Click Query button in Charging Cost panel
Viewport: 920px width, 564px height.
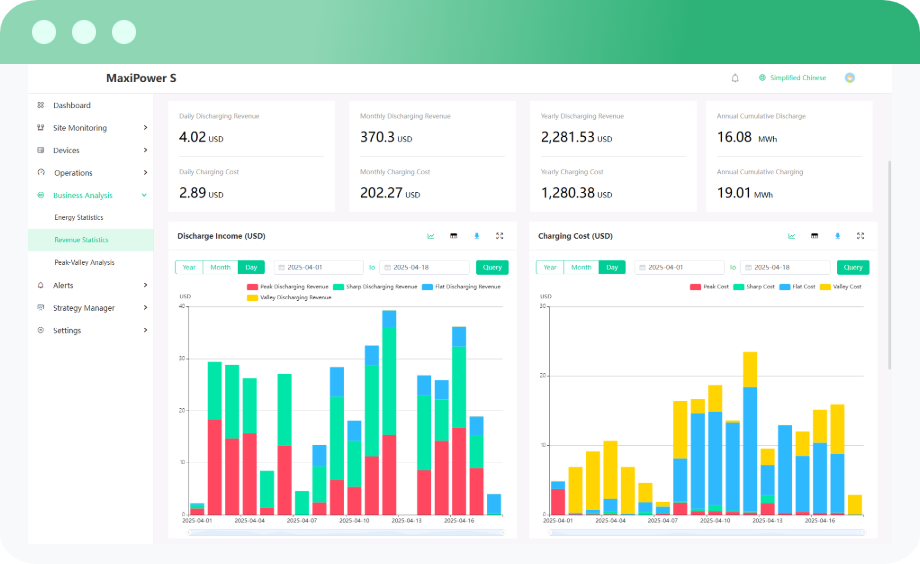point(852,267)
